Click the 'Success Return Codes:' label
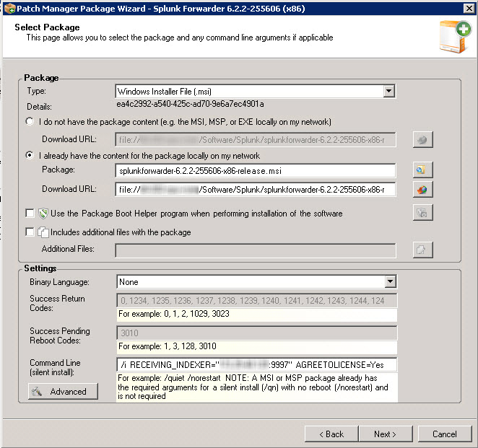Image resolution: width=478 pixels, height=448 pixels. click(x=57, y=303)
